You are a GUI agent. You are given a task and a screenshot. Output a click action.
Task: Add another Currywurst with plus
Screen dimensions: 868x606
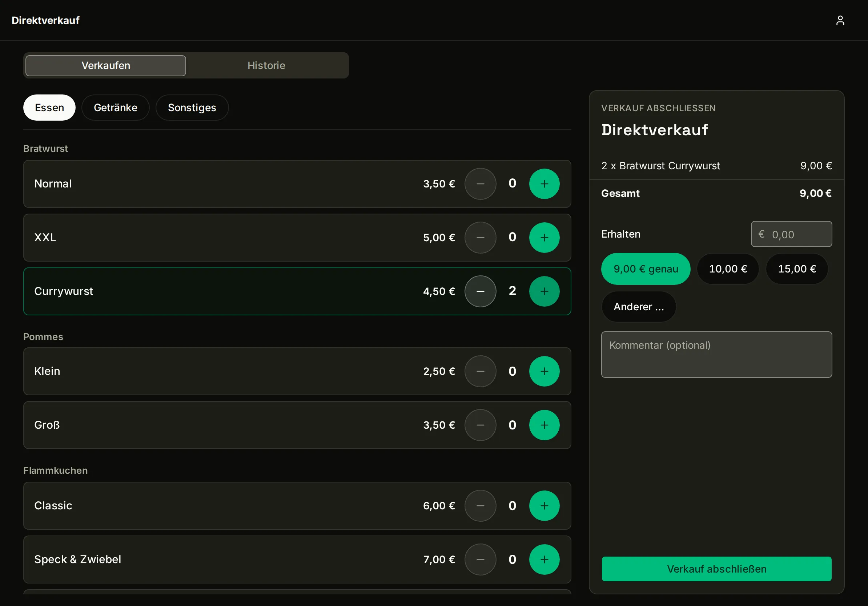tap(544, 291)
